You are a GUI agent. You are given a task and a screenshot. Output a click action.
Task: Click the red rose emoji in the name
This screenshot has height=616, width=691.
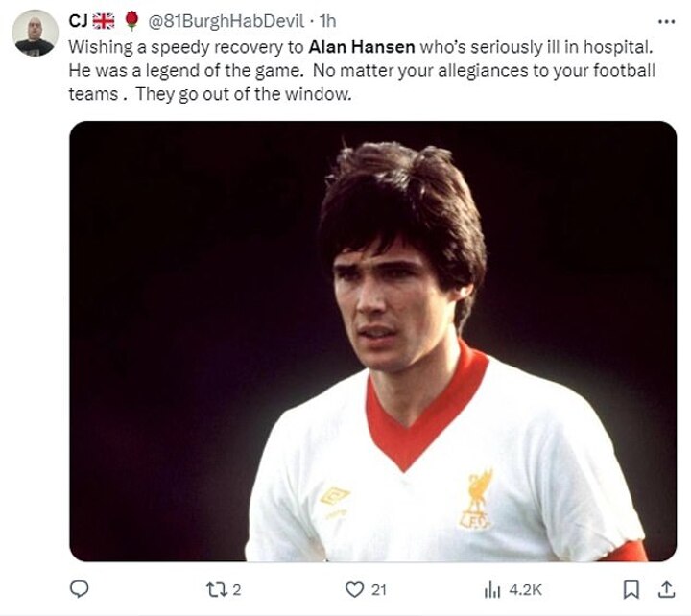(132, 21)
